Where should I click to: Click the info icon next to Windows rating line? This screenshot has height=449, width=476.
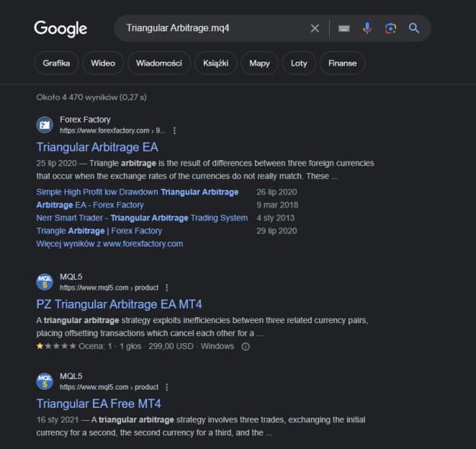(x=245, y=347)
